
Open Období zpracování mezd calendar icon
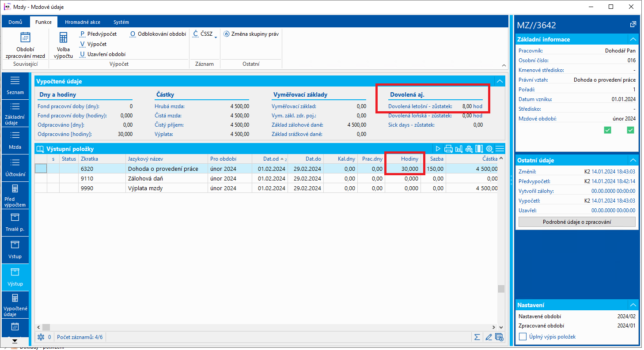25,38
